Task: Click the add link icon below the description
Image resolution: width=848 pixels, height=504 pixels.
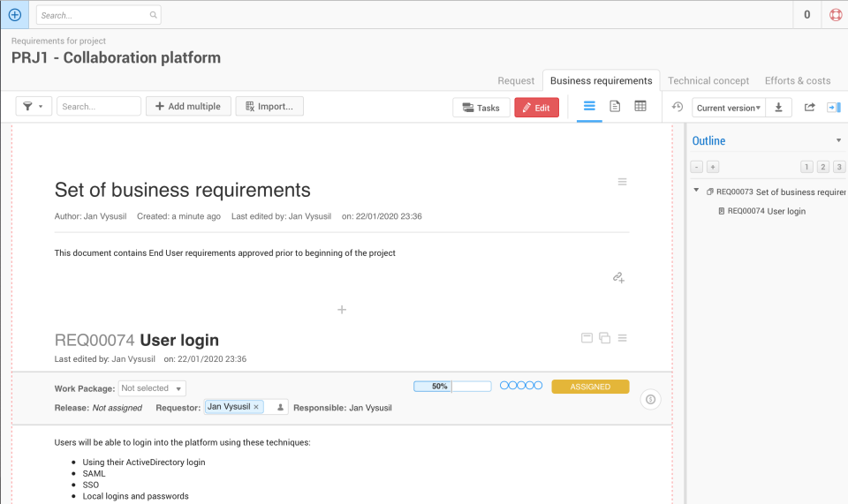Action: (x=618, y=277)
